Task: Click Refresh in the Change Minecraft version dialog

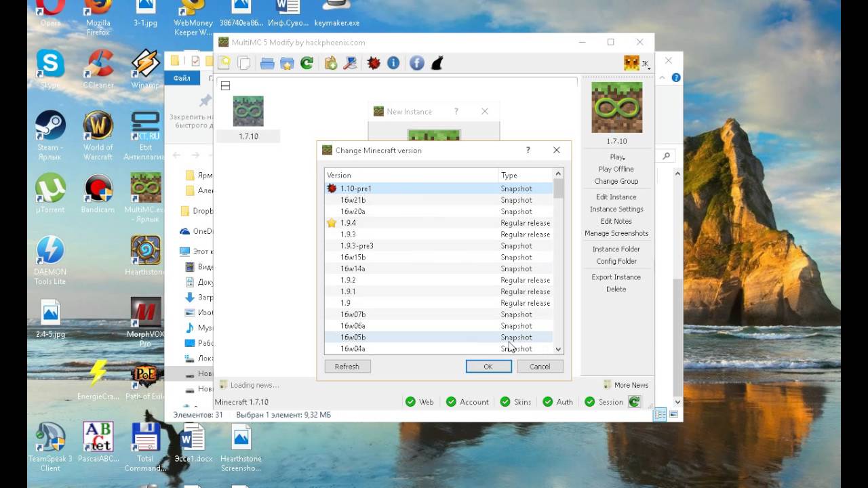Action: pos(347,367)
